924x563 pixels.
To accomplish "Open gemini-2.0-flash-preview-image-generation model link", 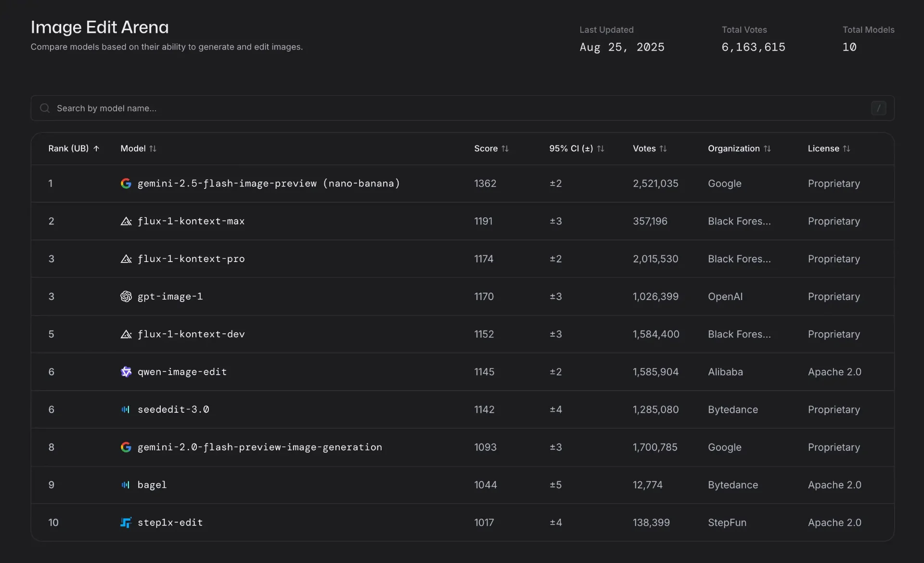I will pos(260,447).
